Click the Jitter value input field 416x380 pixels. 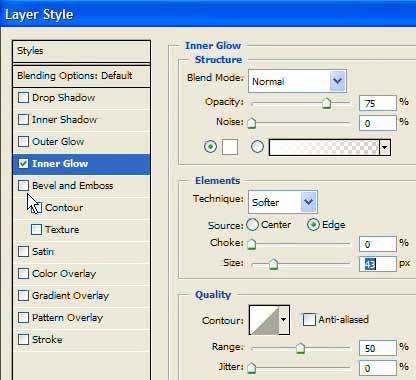pyautogui.click(x=378, y=368)
